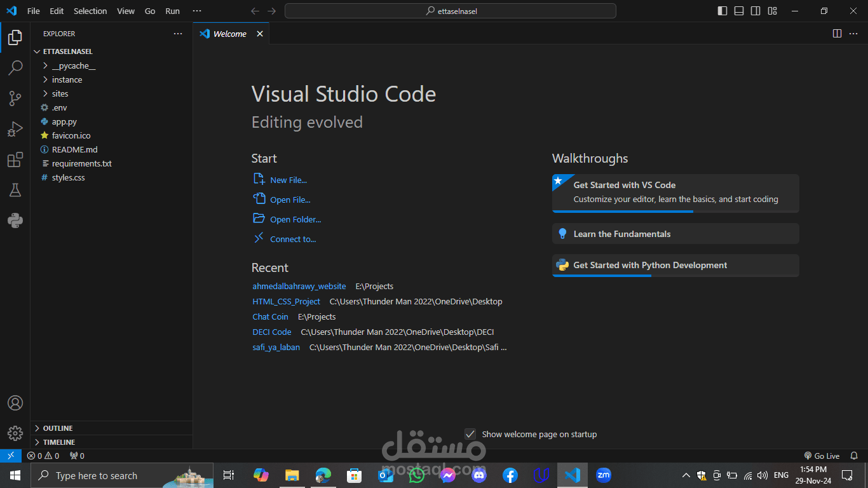This screenshot has height=488, width=868.
Task: Open the Run menu
Action: tap(172, 11)
